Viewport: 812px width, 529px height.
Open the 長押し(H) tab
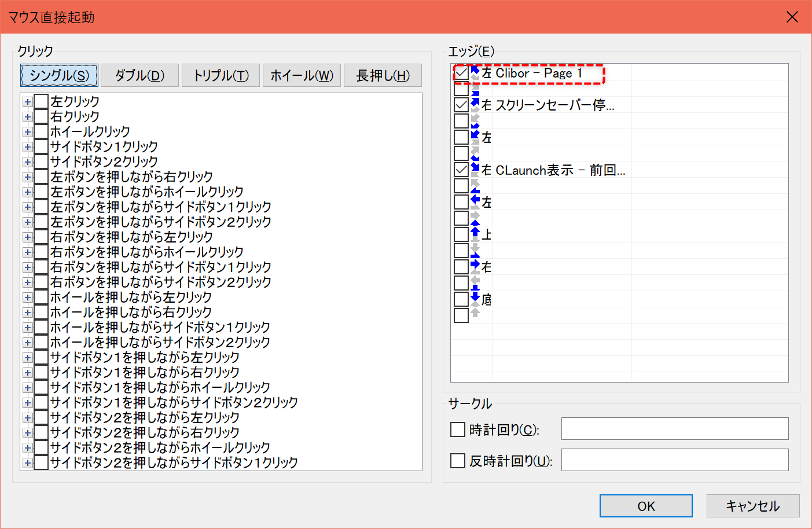pyautogui.click(x=383, y=75)
